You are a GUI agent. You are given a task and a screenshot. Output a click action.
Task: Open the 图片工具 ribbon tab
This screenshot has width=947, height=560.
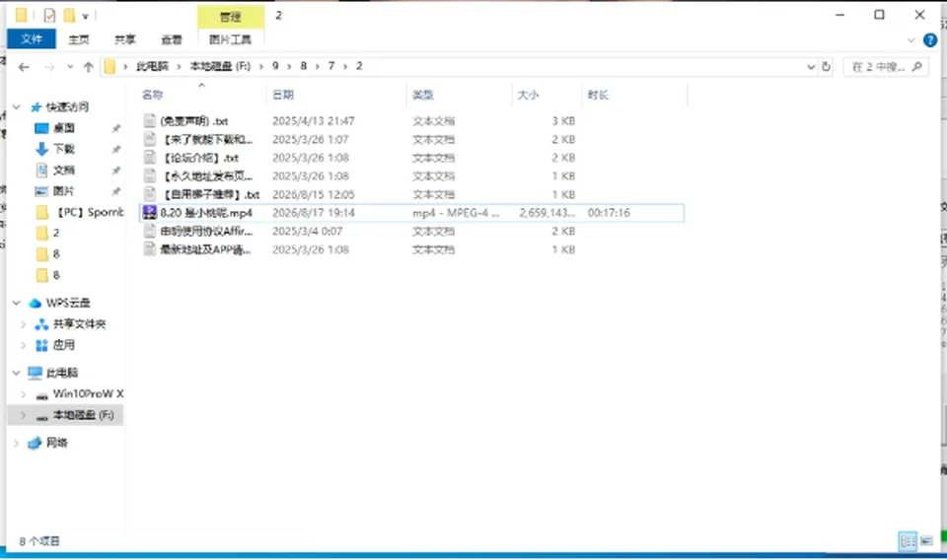pos(230,39)
